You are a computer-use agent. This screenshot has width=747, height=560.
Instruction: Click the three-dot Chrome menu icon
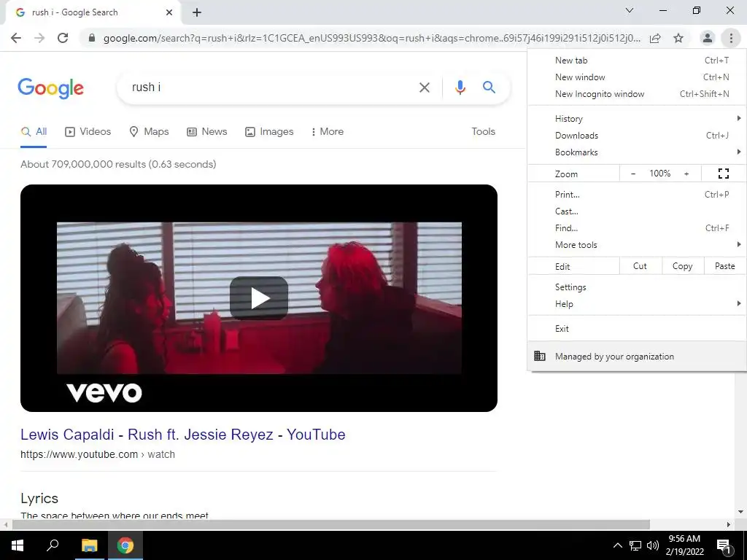(x=731, y=38)
